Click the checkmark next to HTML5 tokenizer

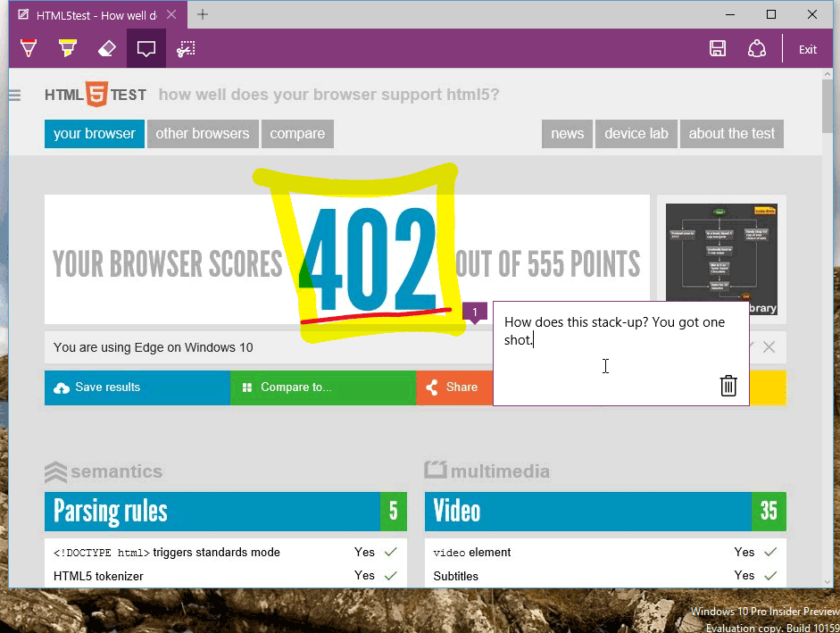391,576
